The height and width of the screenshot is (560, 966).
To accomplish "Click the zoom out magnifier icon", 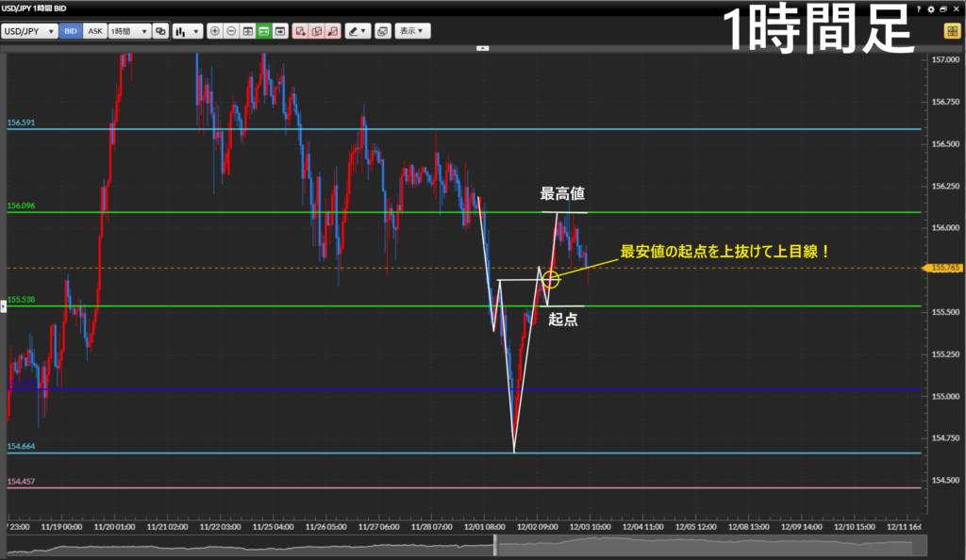I will click(x=231, y=31).
